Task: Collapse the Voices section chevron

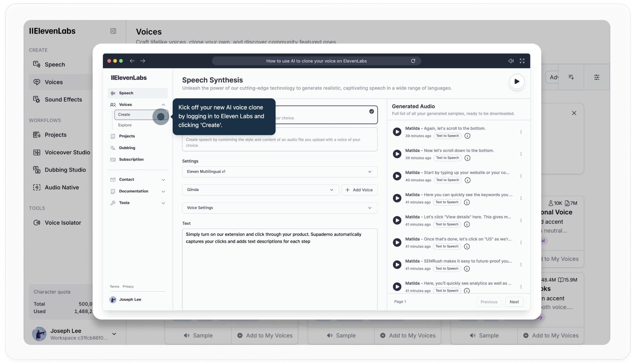Action: click(x=163, y=105)
